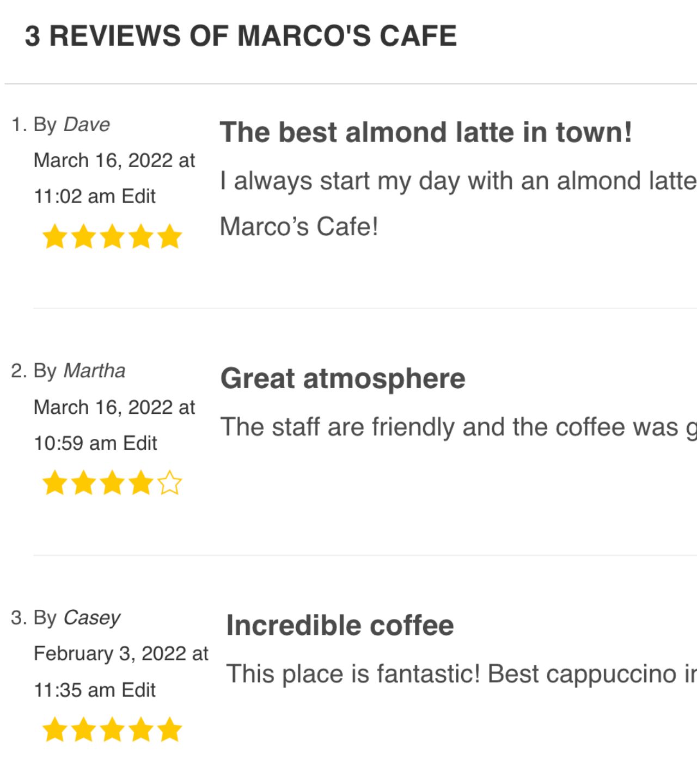Click the third star in Casey's rating
The width and height of the screenshot is (697, 784).
click(x=113, y=730)
